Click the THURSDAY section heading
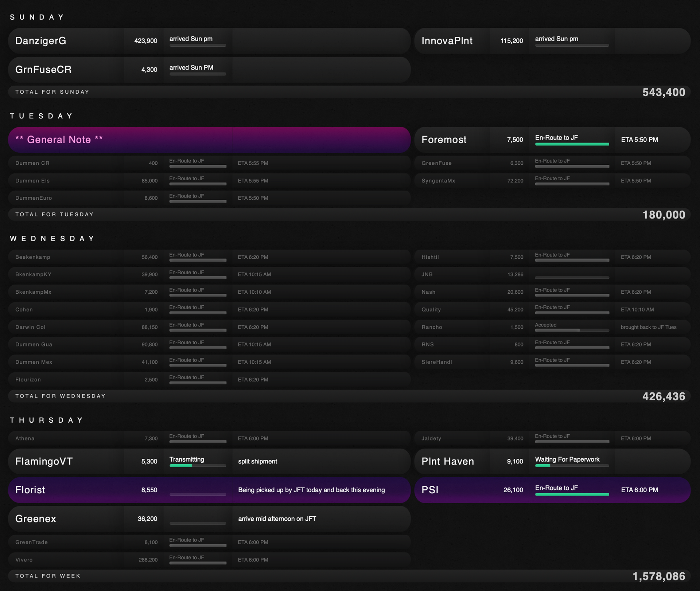Image resolution: width=700 pixels, height=591 pixels. (47, 420)
